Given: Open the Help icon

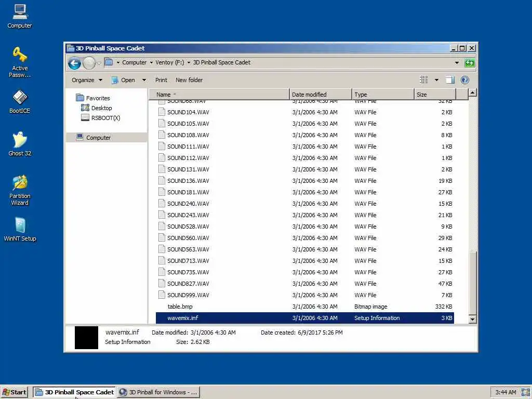Looking at the screenshot, I should tap(465, 80).
